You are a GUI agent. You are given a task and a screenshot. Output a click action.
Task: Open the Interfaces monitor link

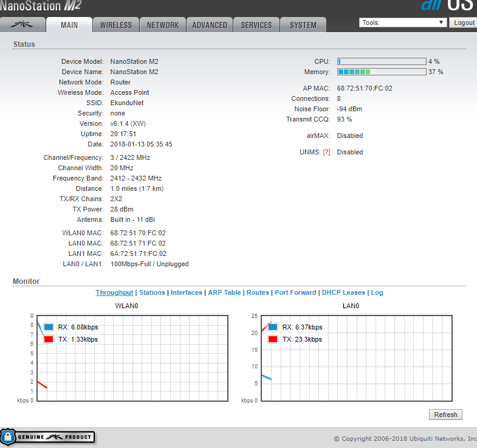(186, 292)
